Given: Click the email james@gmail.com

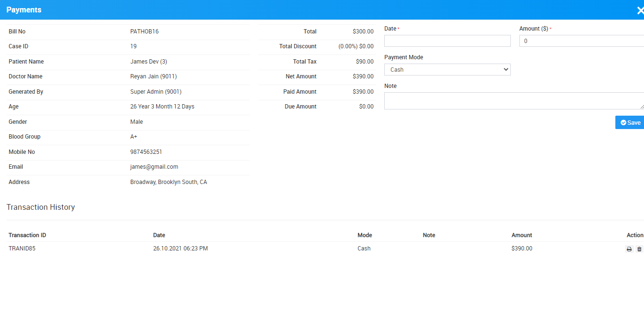Looking at the screenshot, I should click(154, 167).
